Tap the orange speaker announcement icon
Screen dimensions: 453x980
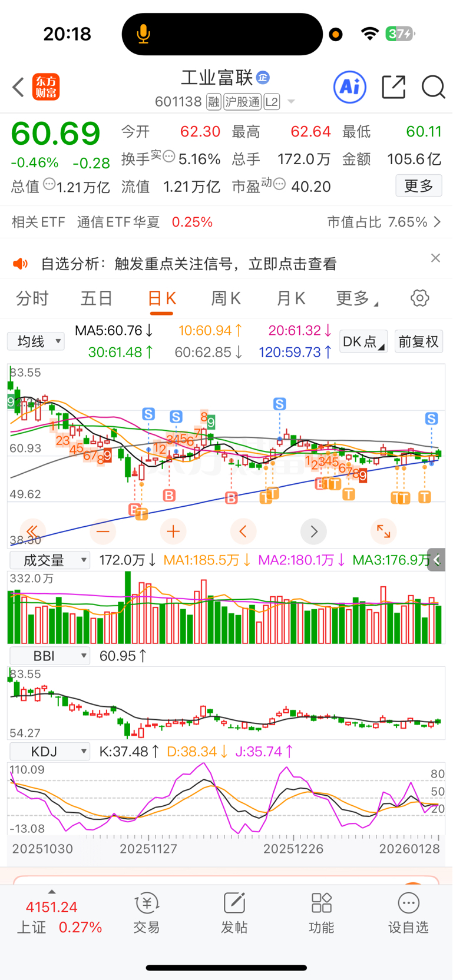point(21,264)
